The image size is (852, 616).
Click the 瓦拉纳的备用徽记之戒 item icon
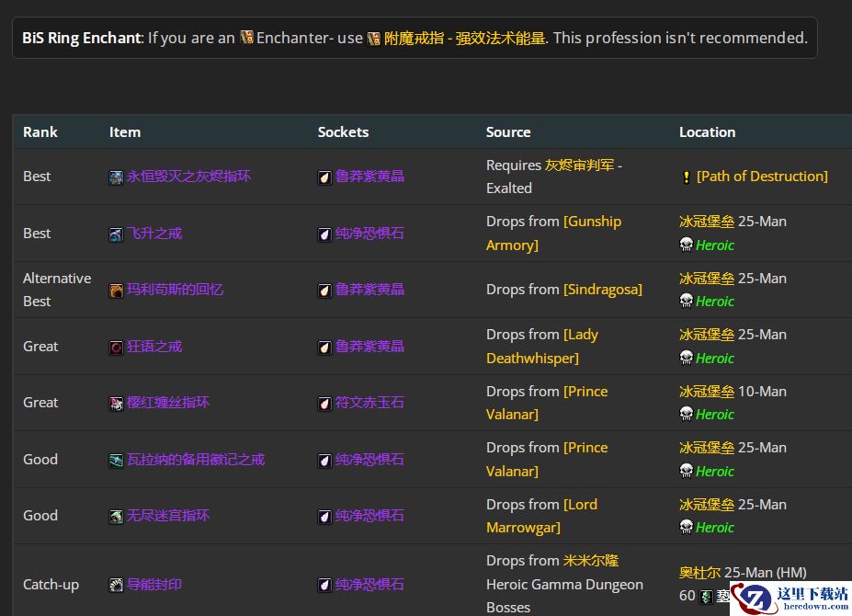(x=117, y=461)
